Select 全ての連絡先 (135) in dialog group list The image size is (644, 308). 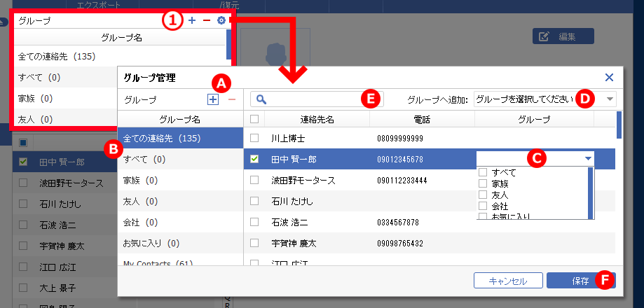point(180,138)
